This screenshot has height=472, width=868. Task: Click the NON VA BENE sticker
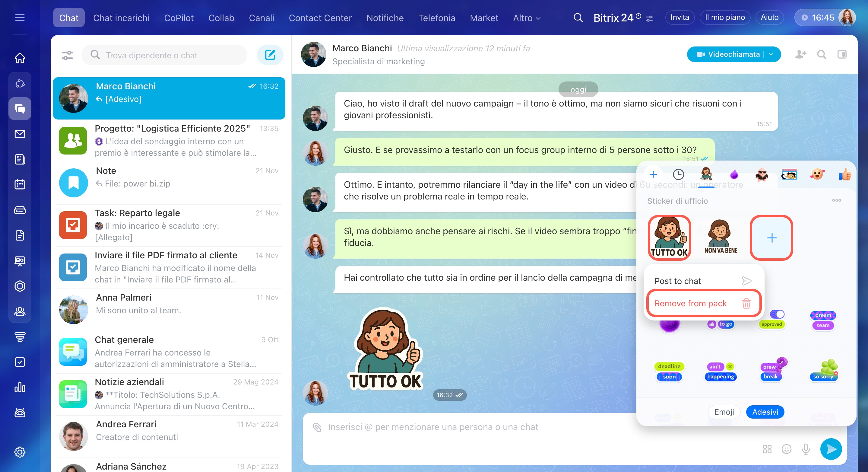click(721, 237)
